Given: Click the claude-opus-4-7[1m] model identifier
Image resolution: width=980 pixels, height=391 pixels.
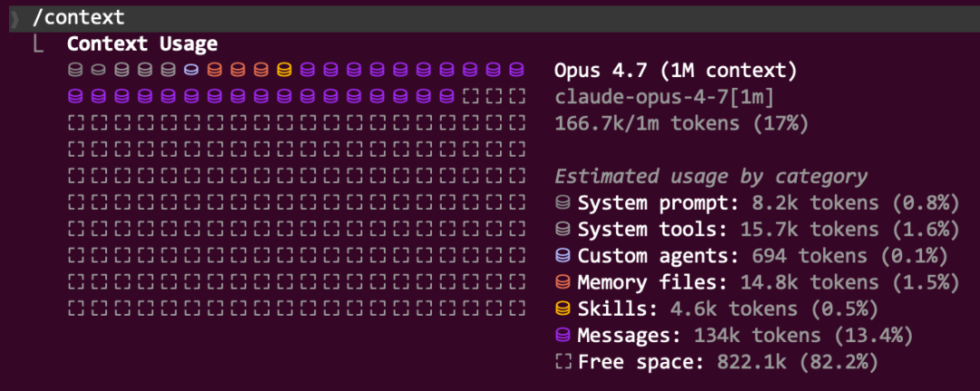Looking at the screenshot, I should point(663,96).
